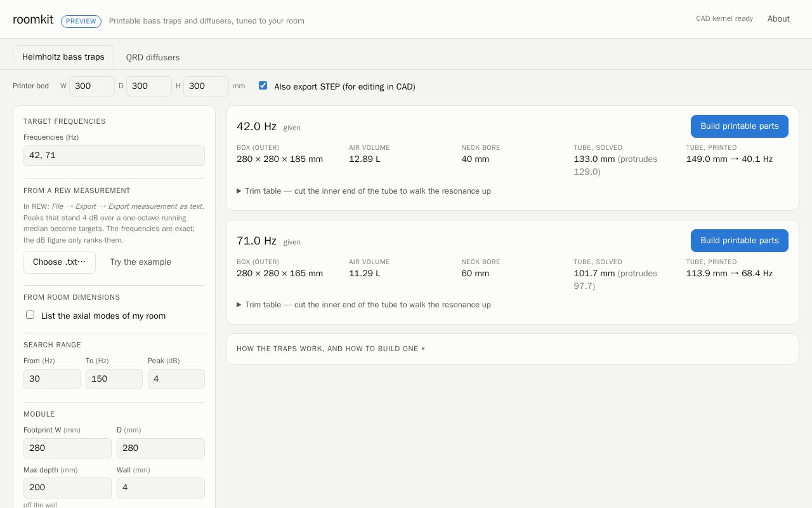
Task: Expand Trim table under 42.0 Hz
Action: [363, 191]
